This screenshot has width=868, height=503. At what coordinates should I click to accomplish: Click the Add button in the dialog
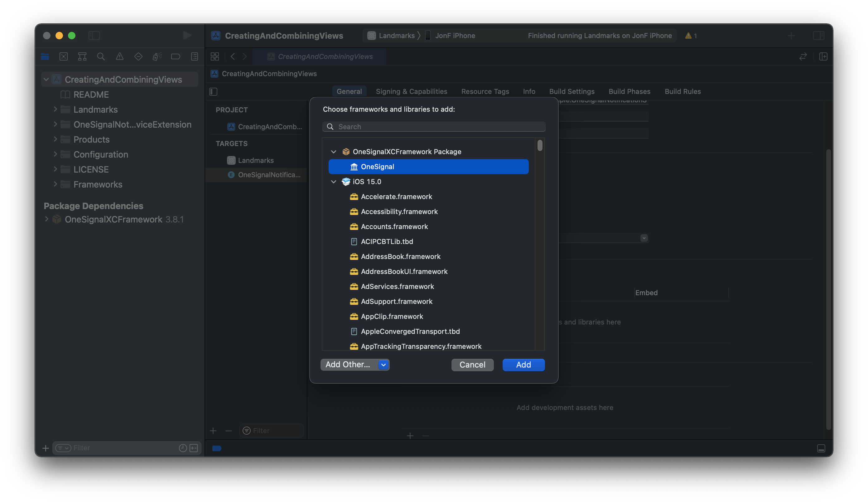click(x=523, y=365)
